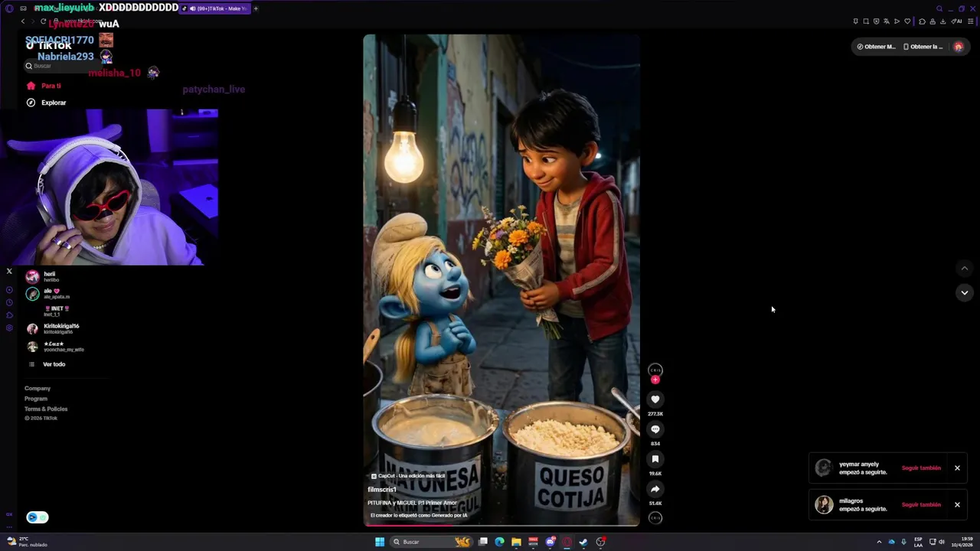Open a new browser tab with the plus
The image size is (980, 551).
[256, 8]
